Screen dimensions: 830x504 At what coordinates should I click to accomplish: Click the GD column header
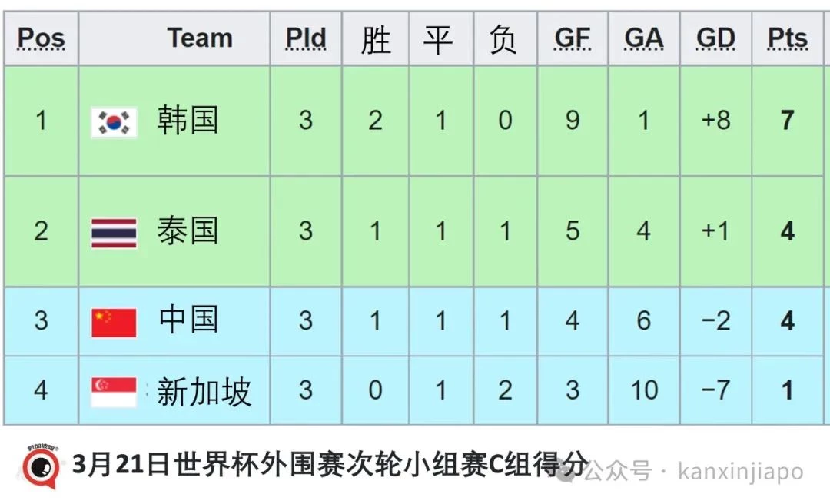pyautogui.click(x=715, y=38)
